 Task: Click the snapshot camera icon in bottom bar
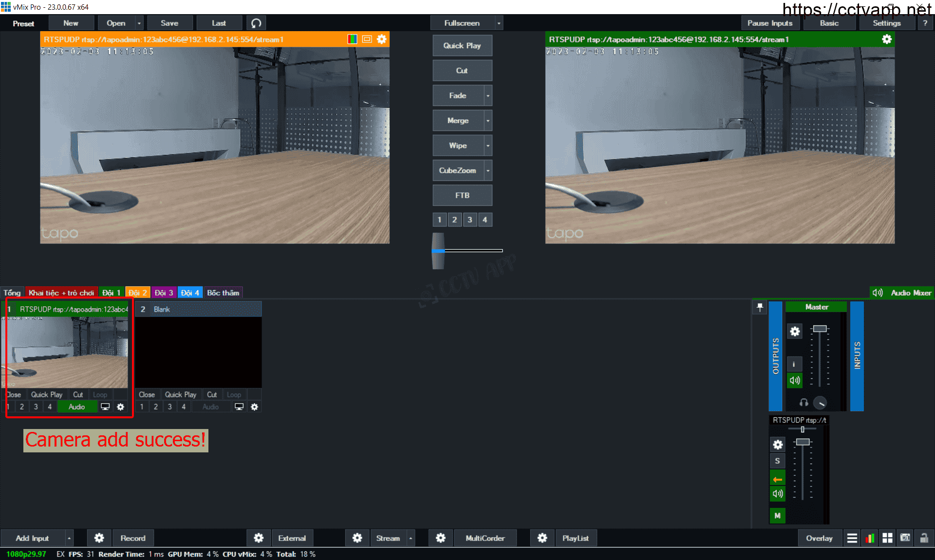point(905,538)
